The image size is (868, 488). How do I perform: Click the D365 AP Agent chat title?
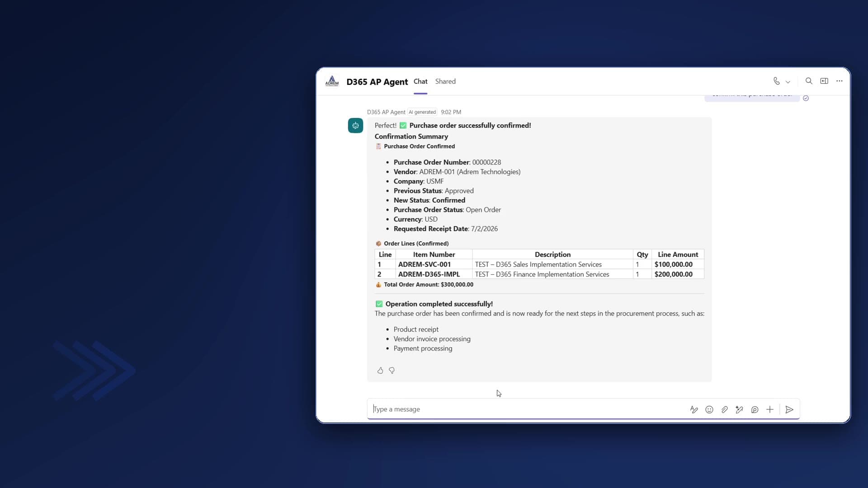coord(377,82)
